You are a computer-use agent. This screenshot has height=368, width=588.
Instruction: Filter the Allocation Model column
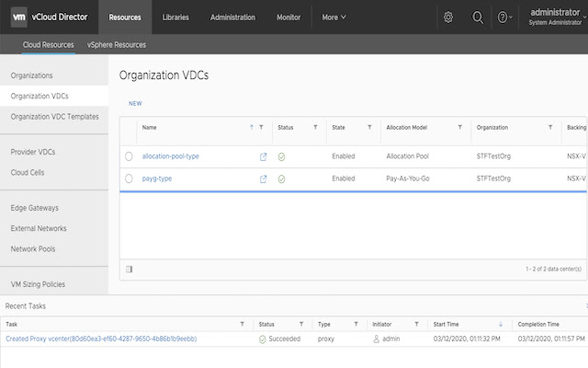[459, 127]
